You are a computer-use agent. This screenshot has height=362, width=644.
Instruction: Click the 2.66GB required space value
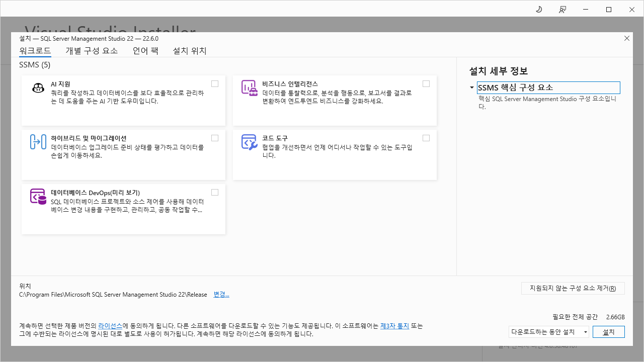pos(615,317)
